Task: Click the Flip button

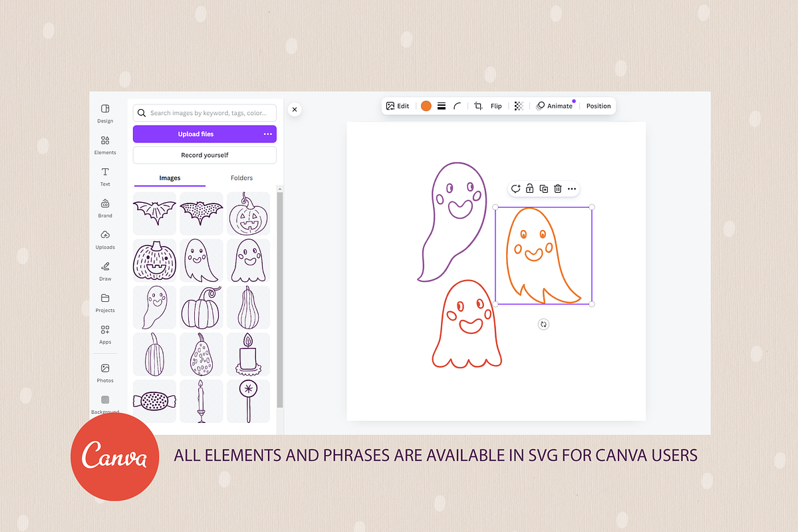Action: tap(496, 106)
